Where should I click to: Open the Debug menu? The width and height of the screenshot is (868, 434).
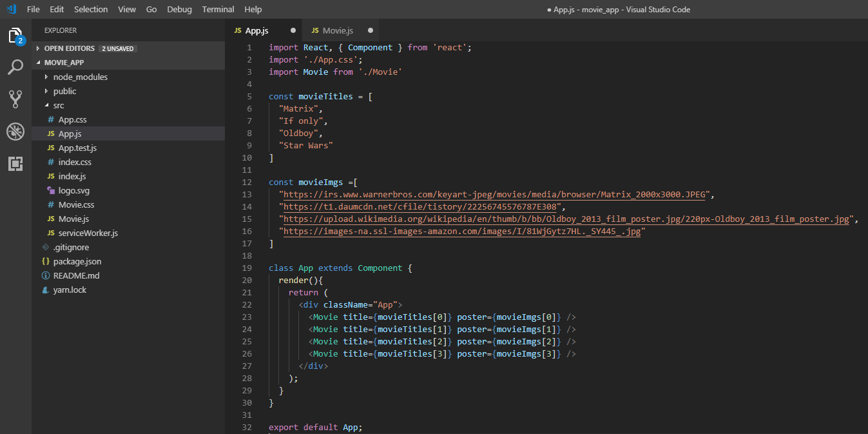[x=179, y=9]
